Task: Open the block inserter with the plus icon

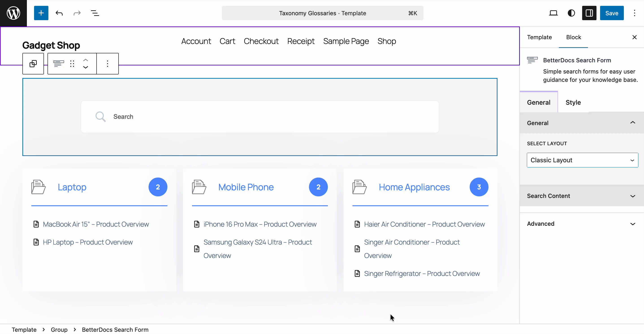Action: (x=41, y=13)
